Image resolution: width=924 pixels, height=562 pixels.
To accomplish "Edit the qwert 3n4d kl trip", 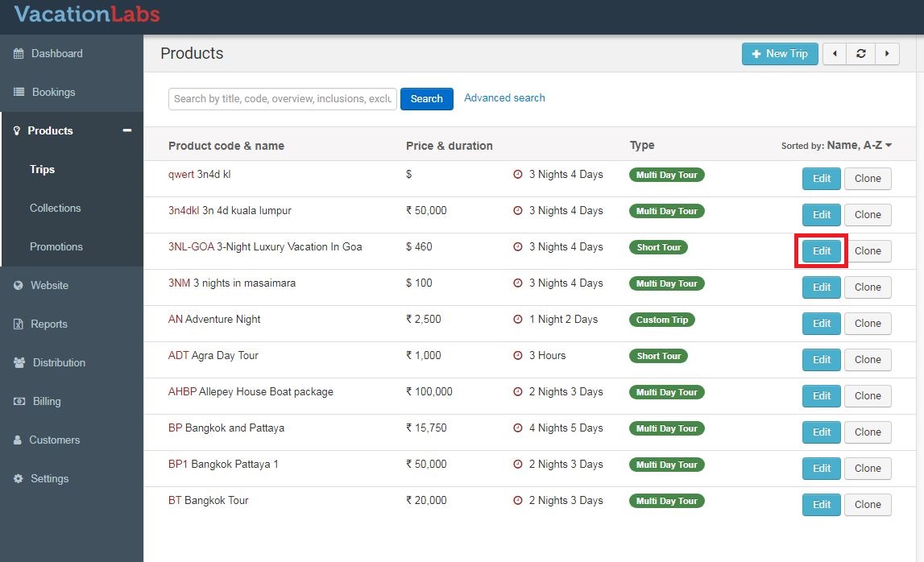I will pyautogui.click(x=822, y=179).
